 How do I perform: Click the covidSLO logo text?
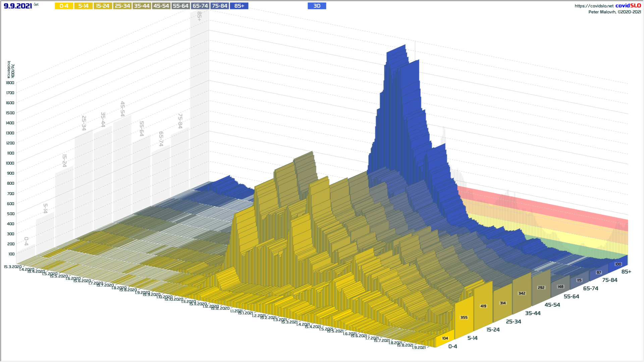(x=628, y=6)
